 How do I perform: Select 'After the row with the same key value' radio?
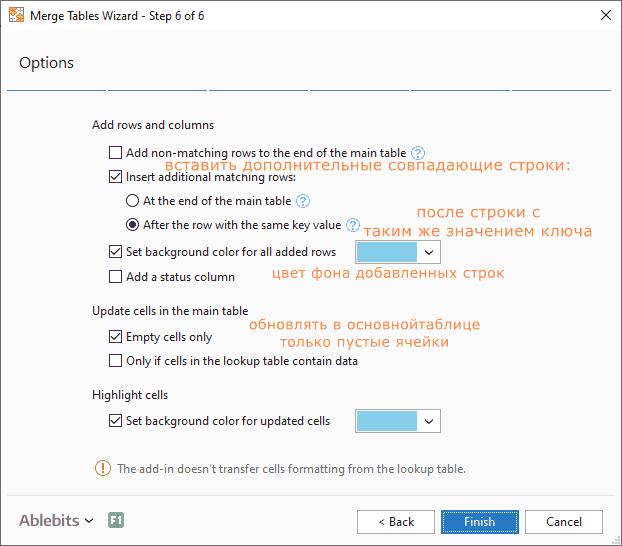coord(133,225)
